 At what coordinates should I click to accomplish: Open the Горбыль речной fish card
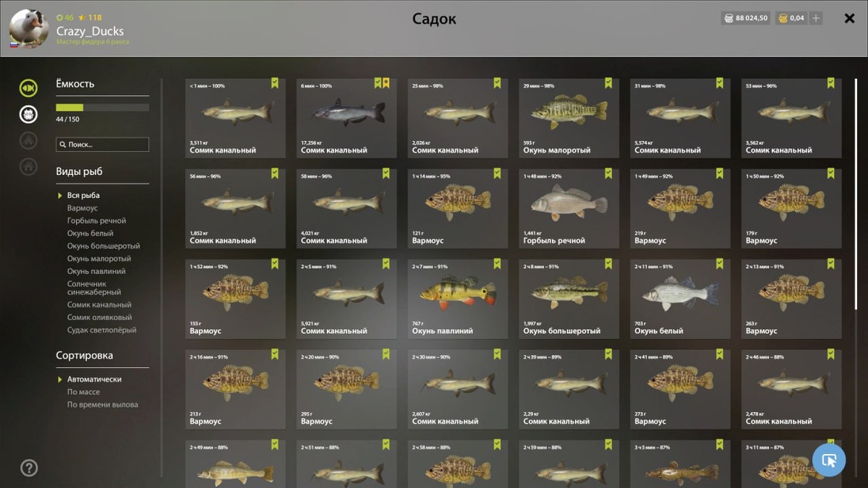click(569, 208)
